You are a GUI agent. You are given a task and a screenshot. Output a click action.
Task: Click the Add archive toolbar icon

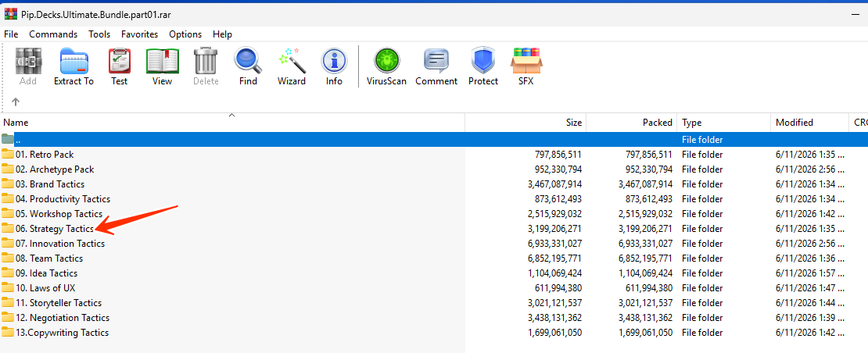(27, 61)
